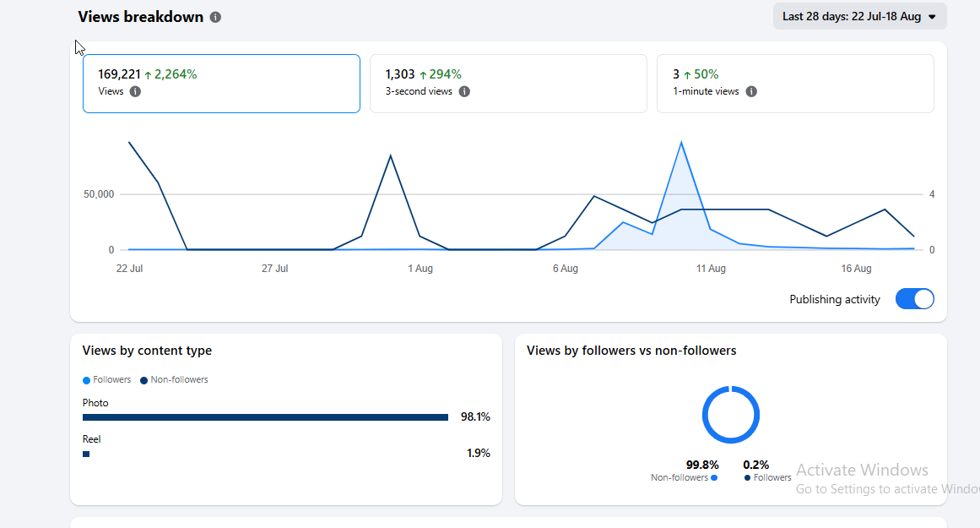
Task: Switch to the 1-minute views card
Action: point(795,83)
